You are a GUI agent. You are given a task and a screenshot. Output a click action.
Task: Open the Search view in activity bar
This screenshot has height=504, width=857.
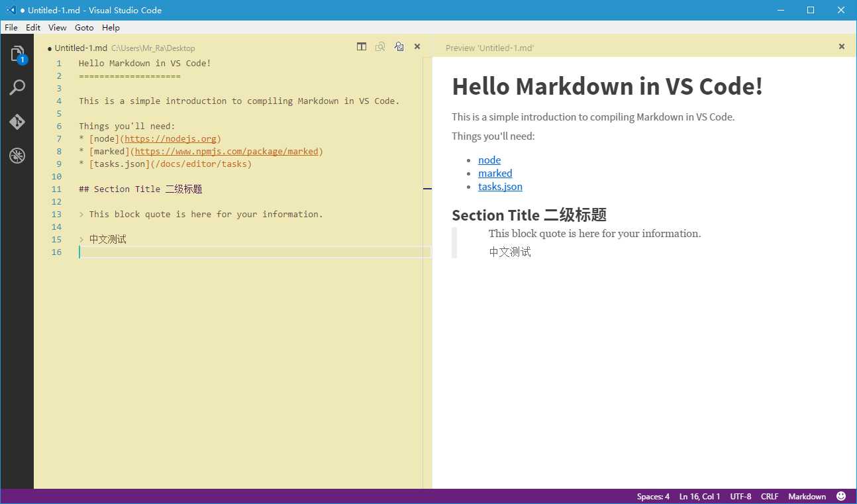click(17, 87)
